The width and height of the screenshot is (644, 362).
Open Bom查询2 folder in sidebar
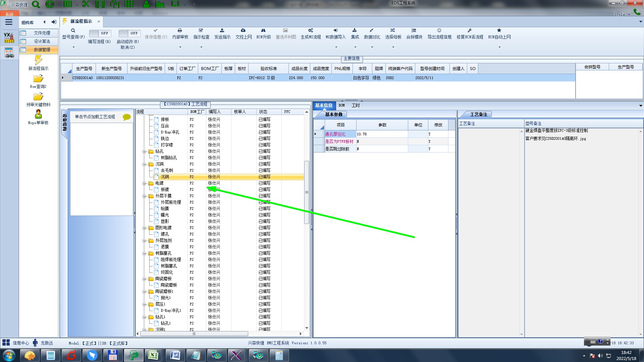click(38, 79)
